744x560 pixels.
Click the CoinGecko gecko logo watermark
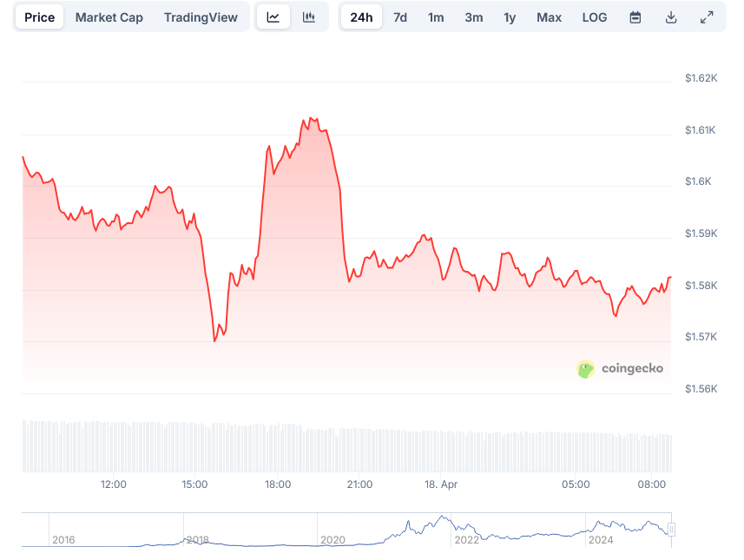(584, 368)
